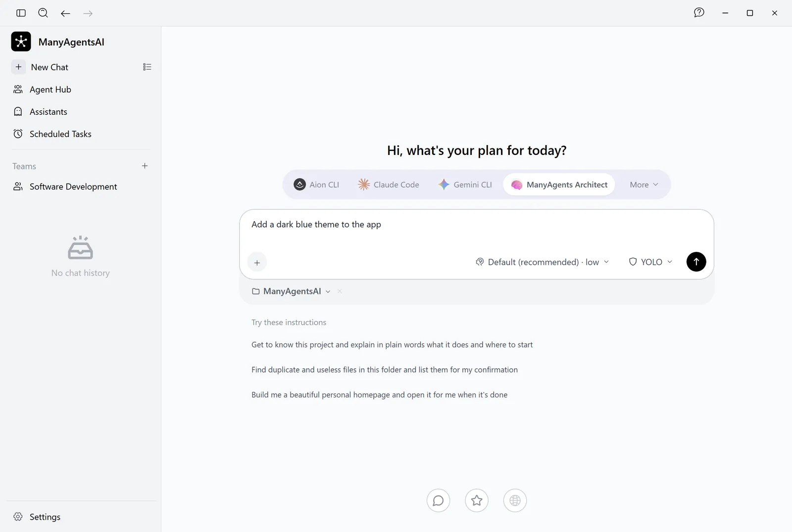Minimize the application window

pyautogui.click(x=725, y=13)
